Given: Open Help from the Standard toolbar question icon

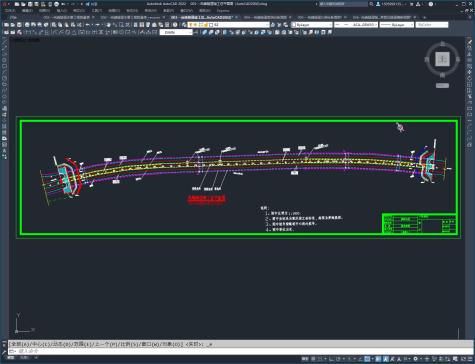Looking at the screenshot, I should (x=175, y=25).
